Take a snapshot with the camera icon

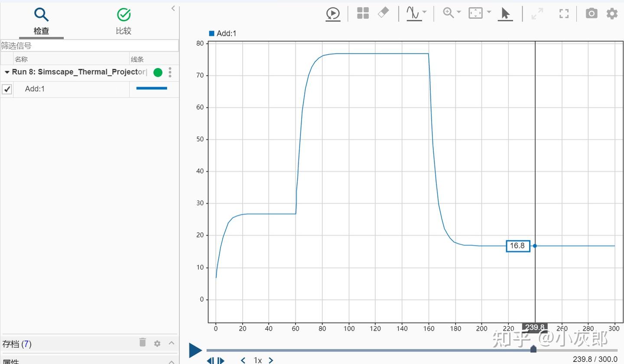591,13
